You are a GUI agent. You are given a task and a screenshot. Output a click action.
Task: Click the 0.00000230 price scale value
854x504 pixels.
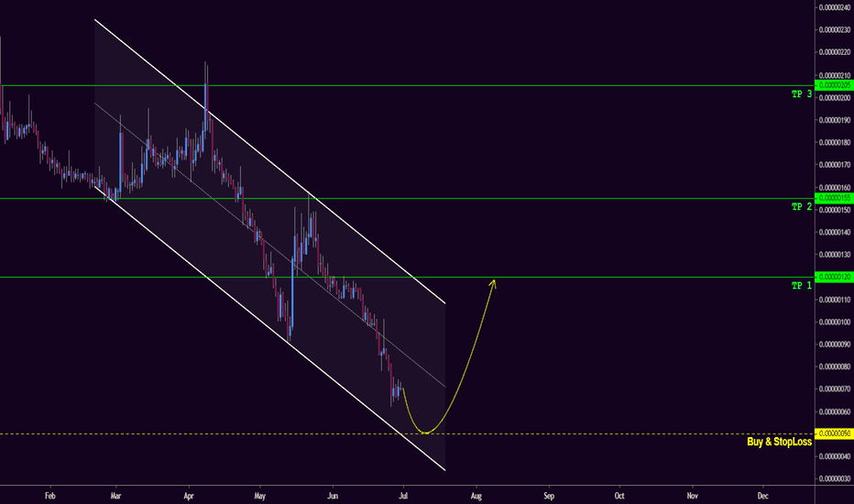(x=835, y=30)
